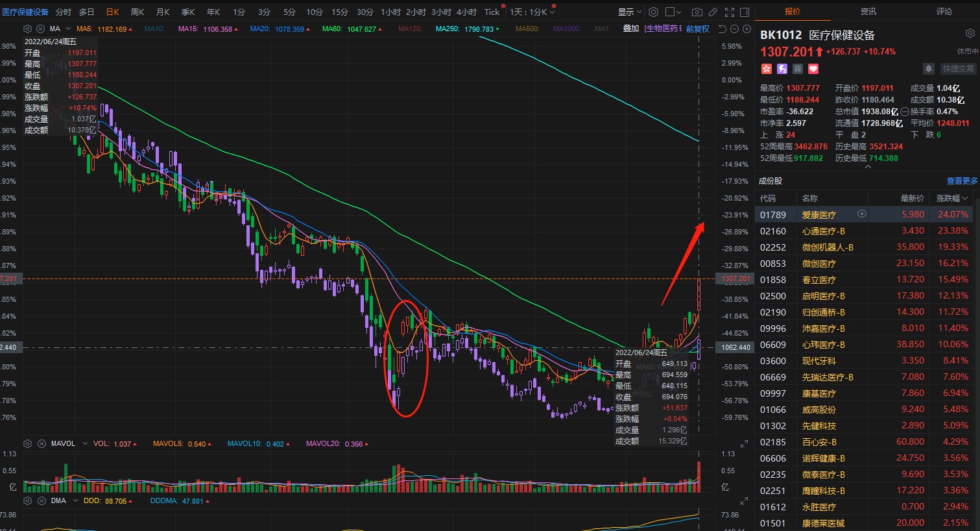Open the 资讯 news tab
980x531 pixels.
868,12
